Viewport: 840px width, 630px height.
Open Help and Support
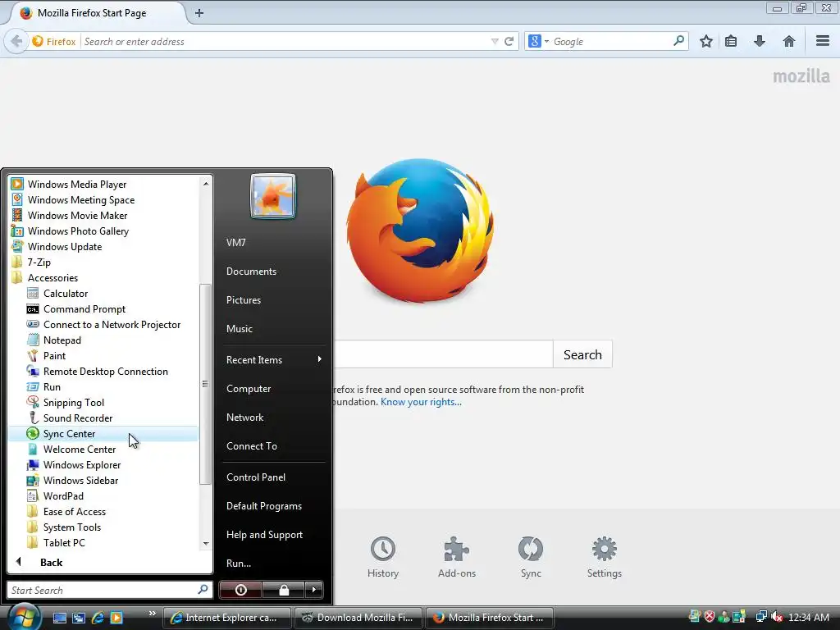(264, 535)
